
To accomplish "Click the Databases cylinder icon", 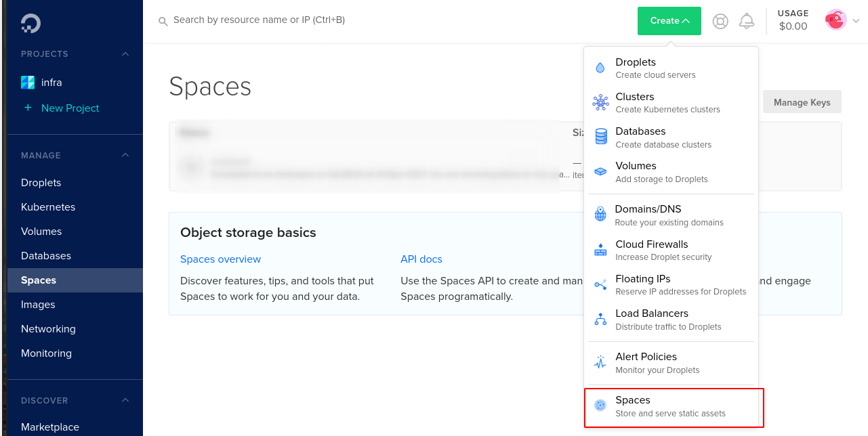I will 601,137.
